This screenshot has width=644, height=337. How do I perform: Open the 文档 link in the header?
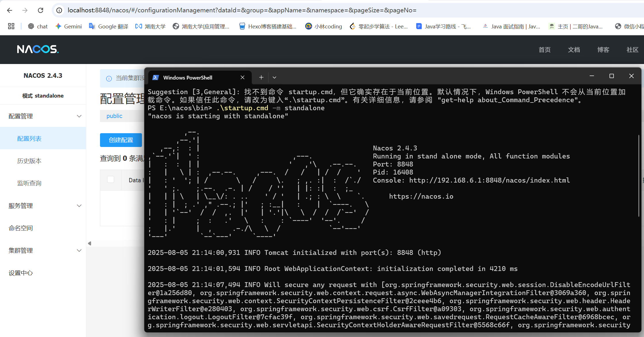pyautogui.click(x=574, y=50)
